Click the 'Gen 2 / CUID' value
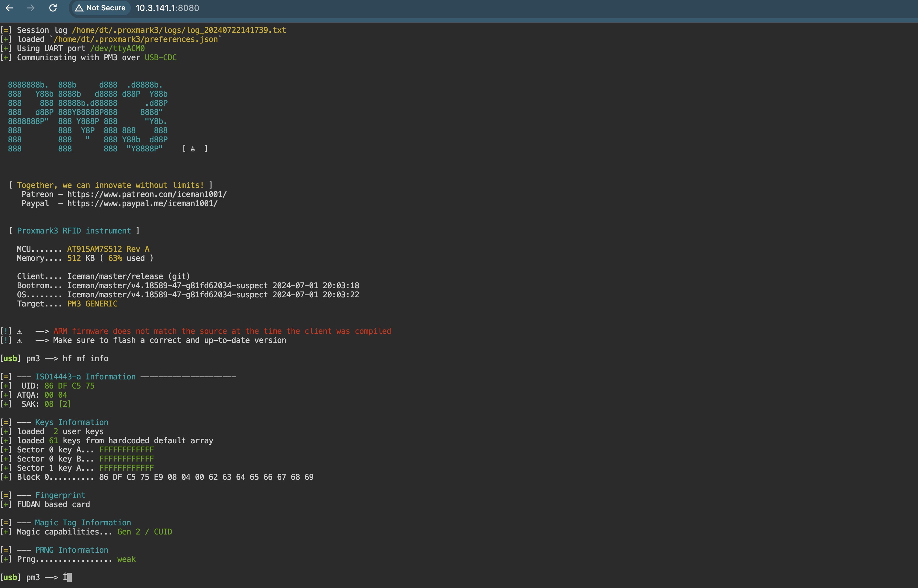 pyautogui.click(x=144, y=532)
